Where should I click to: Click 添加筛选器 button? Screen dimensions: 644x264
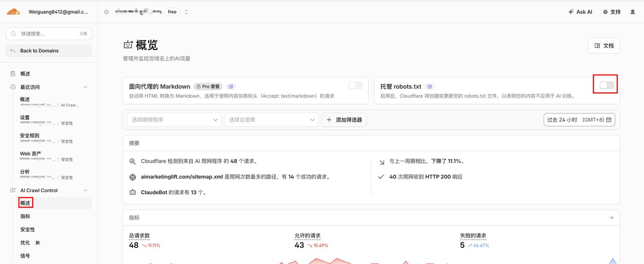344,120
